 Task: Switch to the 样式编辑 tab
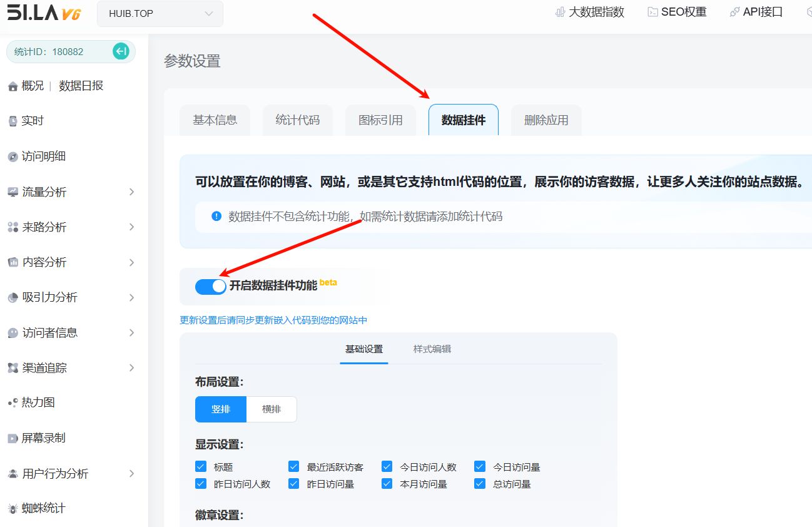click(x=432, y=349)
